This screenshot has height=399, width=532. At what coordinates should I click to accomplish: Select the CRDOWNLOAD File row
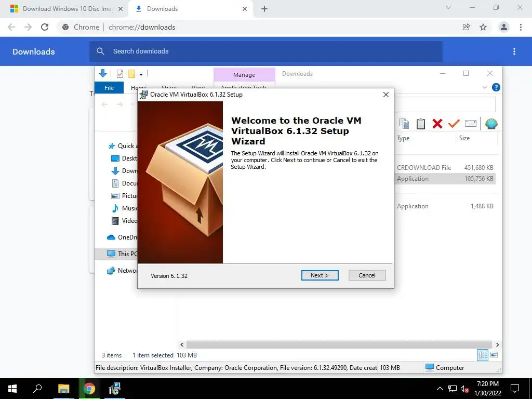click(445, 168)
